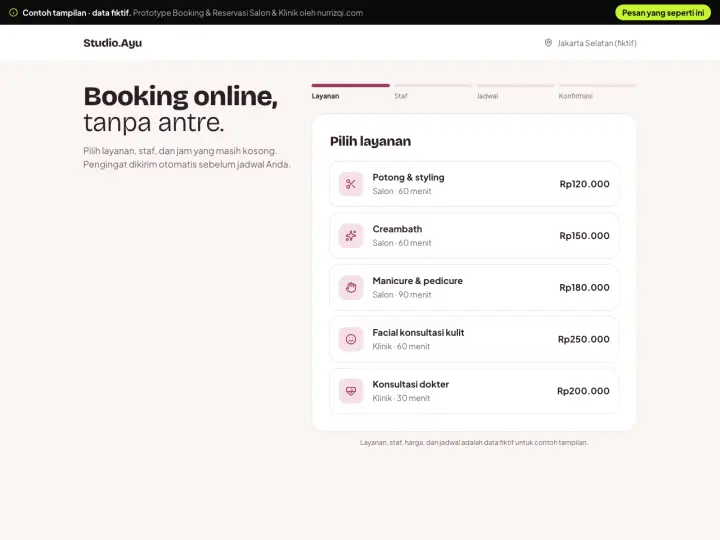Viewport: 720px width, 540px height.
Task: Click the "Pilih layanan" heading
Action: 371,141
